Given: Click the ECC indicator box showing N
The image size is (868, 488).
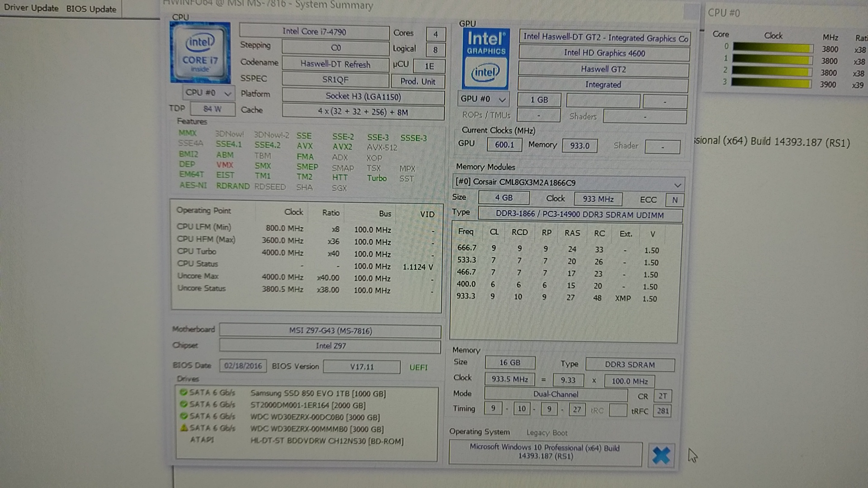Looking at the screenshot, I should [675, 200].
